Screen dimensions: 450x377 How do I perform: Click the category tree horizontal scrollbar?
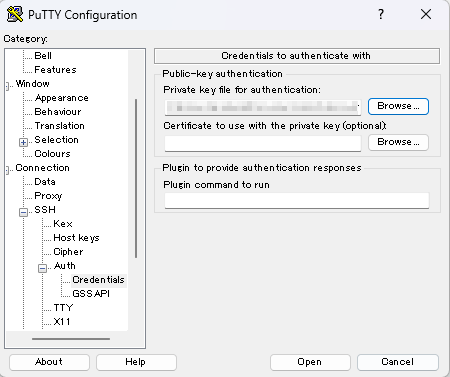(71, 339)
